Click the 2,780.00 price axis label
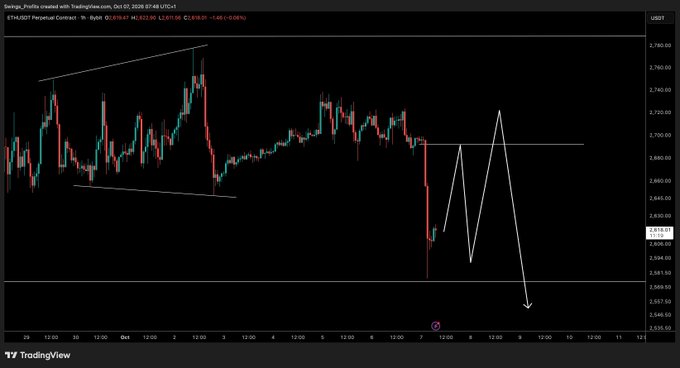The height and width of the screenshot is (368, 680). [660, 46]
